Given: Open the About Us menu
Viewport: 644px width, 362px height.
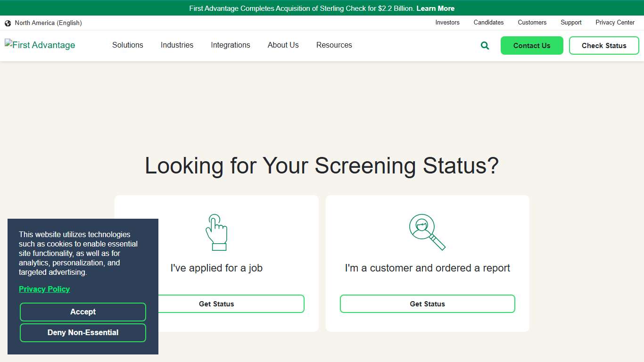Looking at the screenshot, I should pyautogui.click(x=283, y=45).
